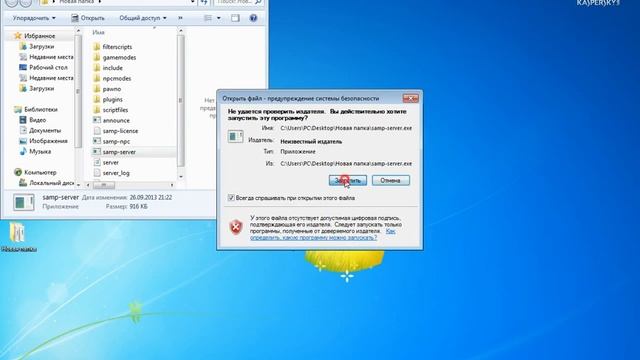Select Компьютер in the navigation pane
The image size is (640, 360).
click(40, 172)
